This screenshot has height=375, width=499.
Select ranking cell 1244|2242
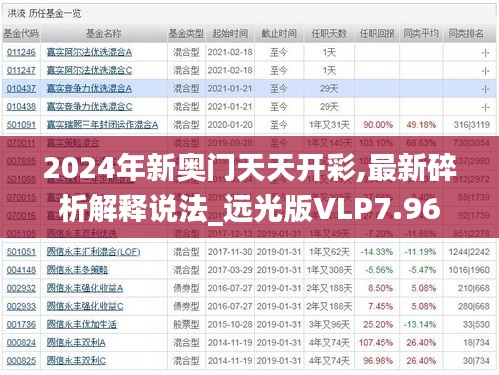[x=469, y=252]
